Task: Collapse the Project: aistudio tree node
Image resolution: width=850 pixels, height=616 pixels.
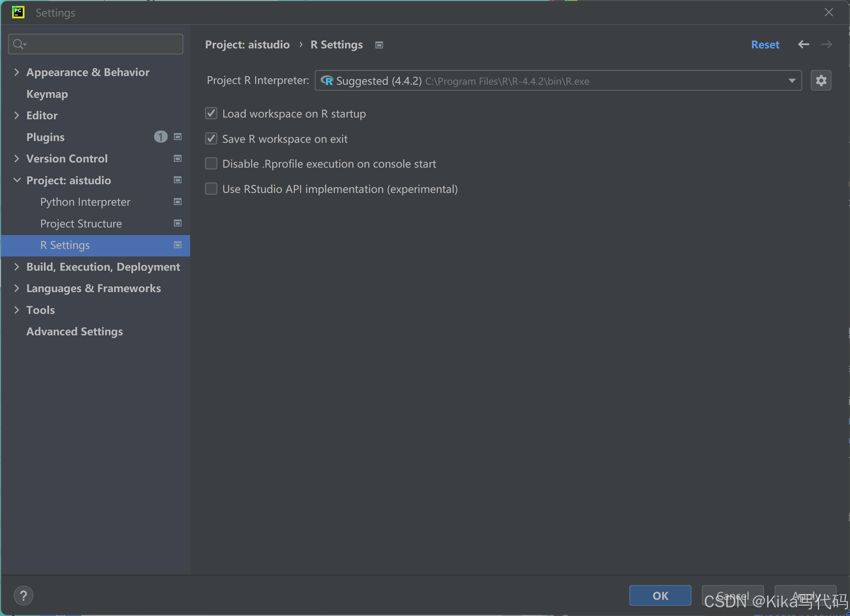Action: [17, 180]
